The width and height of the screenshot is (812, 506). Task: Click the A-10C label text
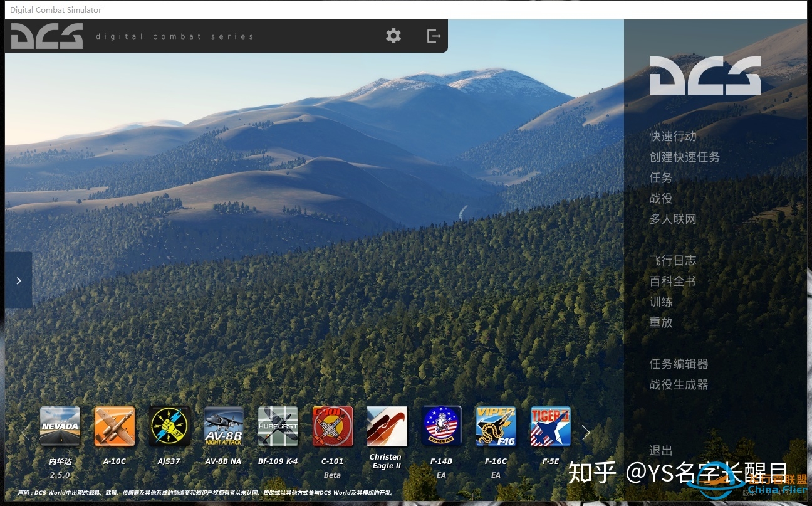coord(115,461)
